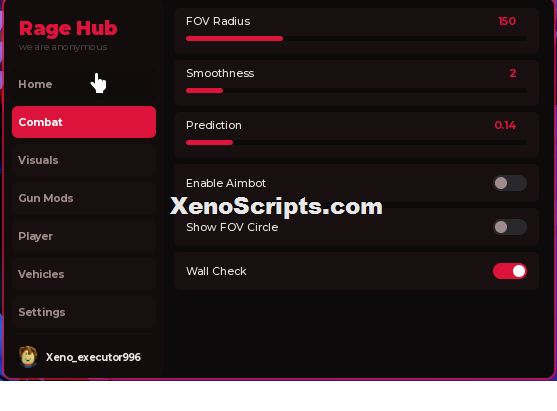
Task: Click the FOV Radius value 150
Action: pyautogui.click(x=507, y=21)
